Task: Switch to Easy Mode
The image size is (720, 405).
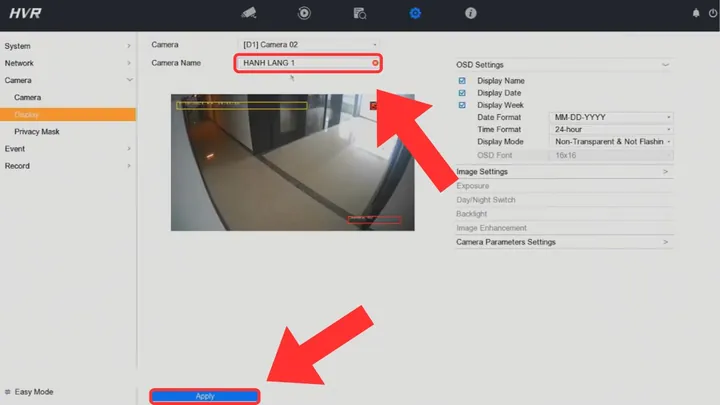Action: [x=34, y=392]
